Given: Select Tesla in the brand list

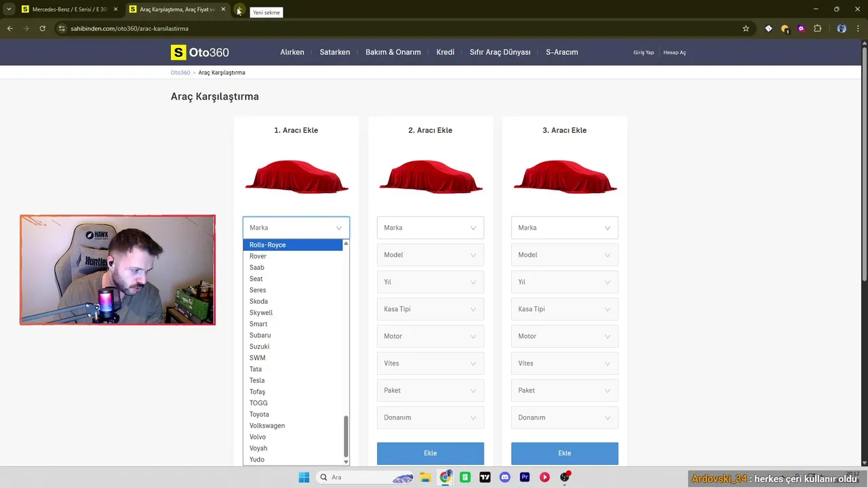Looking at the screenshot, I should pos(293,380).
